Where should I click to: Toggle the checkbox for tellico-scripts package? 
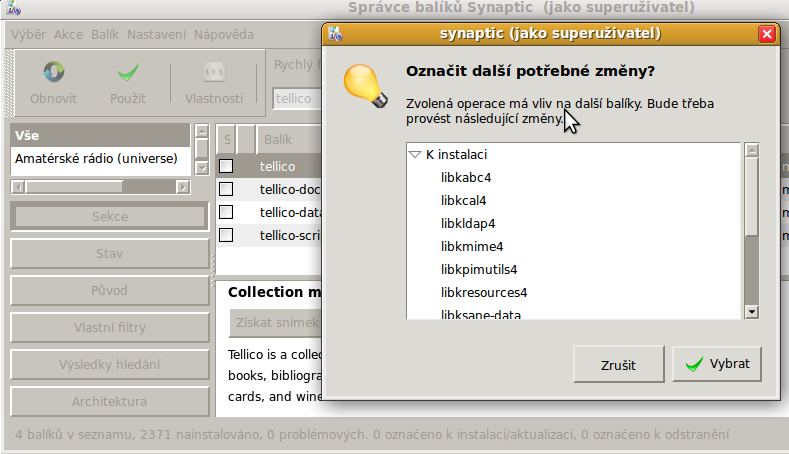pos(226,235)
